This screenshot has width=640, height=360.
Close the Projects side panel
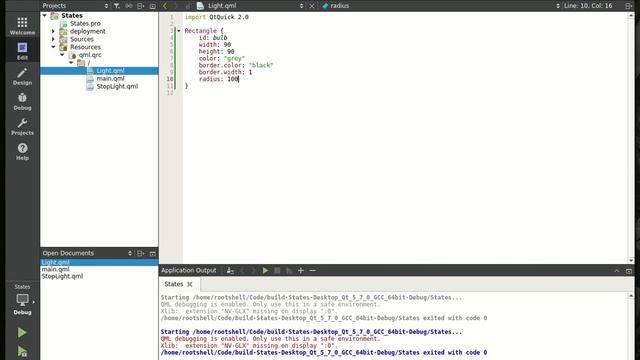152,6
